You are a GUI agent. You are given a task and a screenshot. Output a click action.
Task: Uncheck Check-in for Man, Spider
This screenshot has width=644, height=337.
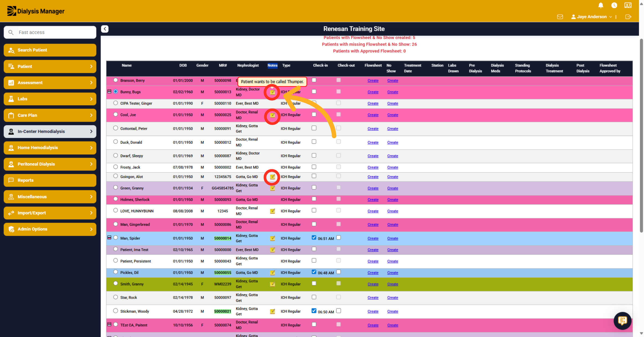click(x=314, y=238)
